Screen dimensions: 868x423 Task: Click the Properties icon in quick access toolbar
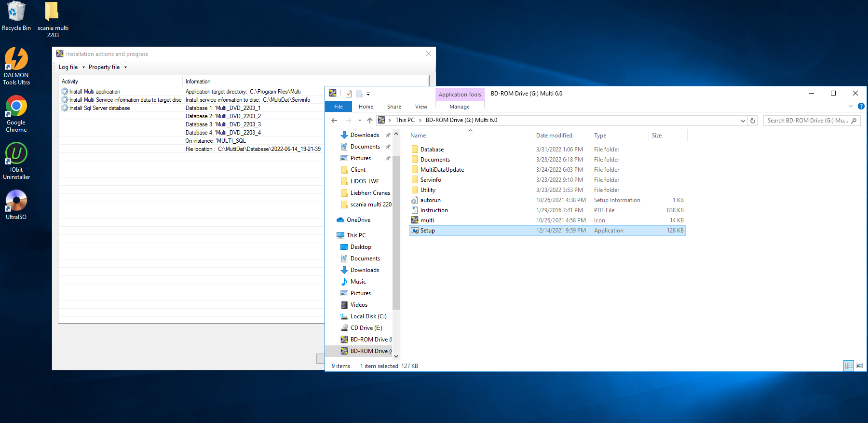click(x=349, y=94)
